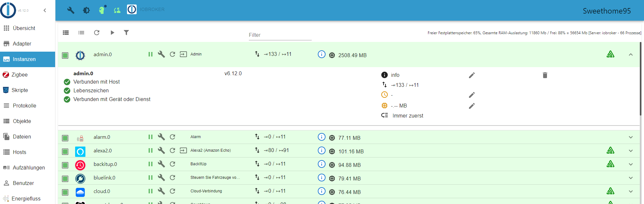The width and height of the screenshot is (644, 204).
Task: Toggle the admin.0 row checkbox
Action: (x=65, y=56)
